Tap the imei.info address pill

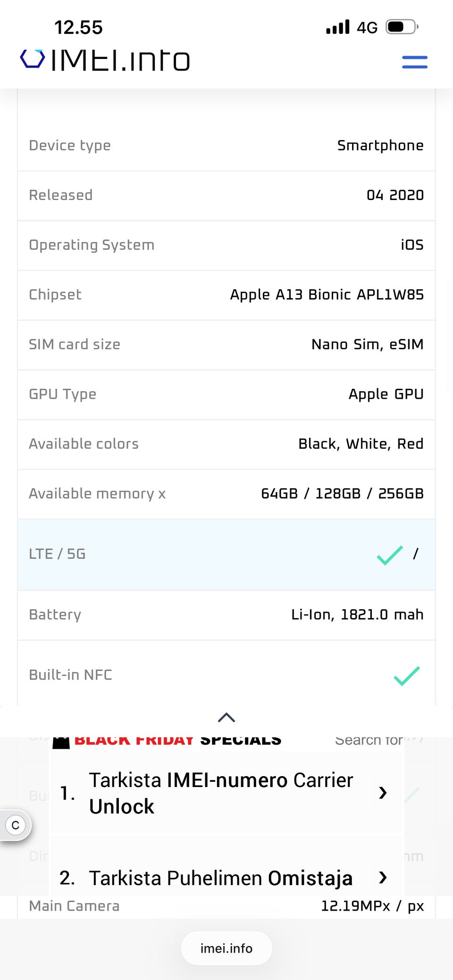click(226, 948)
